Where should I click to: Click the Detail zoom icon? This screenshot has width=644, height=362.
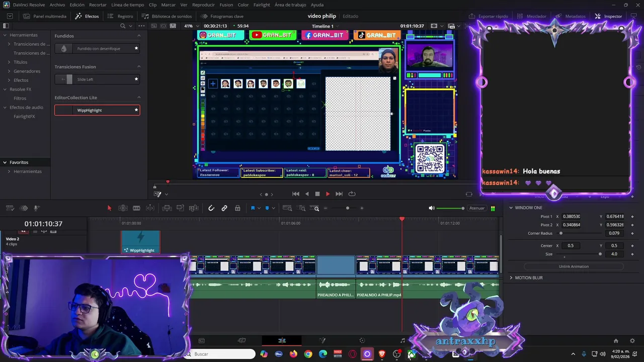point(302,208)
